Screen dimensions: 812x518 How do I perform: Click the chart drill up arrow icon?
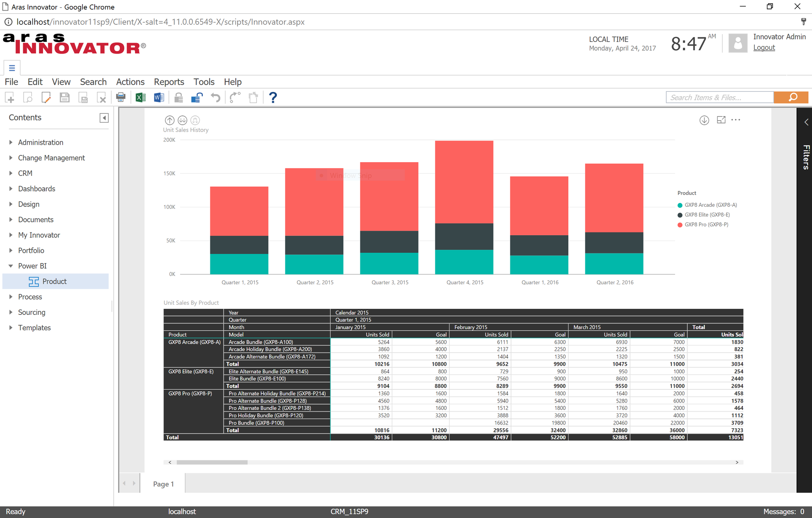(x=170, y=120)
